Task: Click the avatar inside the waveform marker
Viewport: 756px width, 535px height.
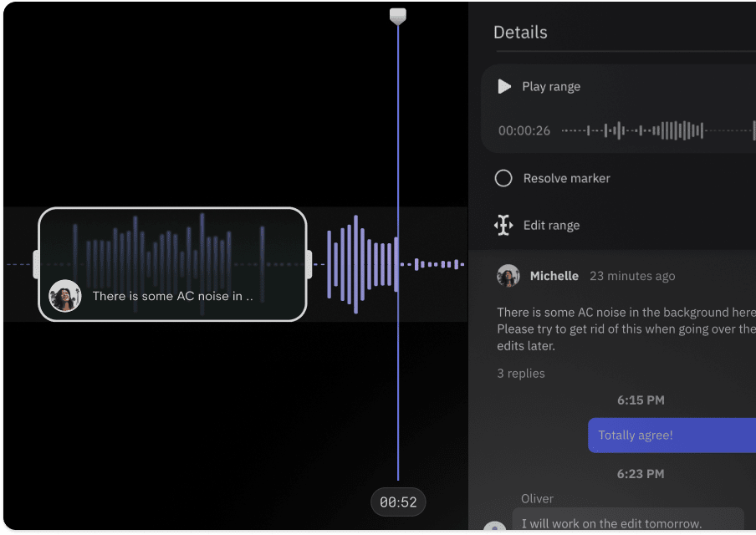Action: tap(65, 296)
